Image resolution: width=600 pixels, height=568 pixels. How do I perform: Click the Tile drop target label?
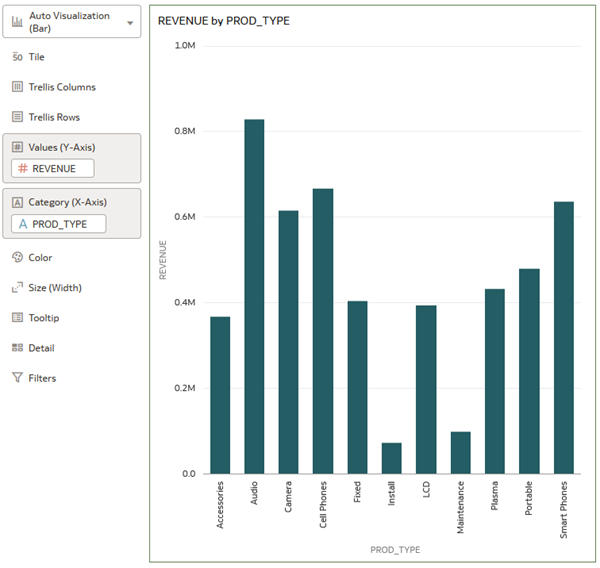36,57
